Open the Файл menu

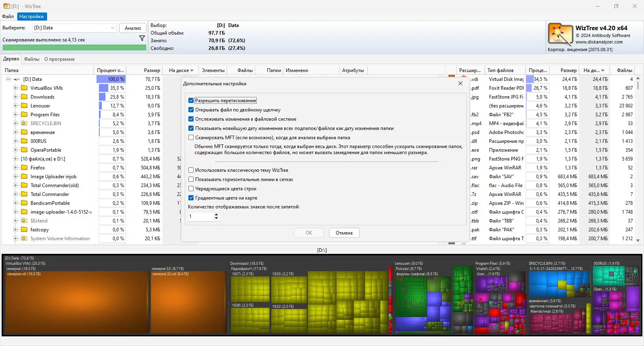click(x=8, y=16)
